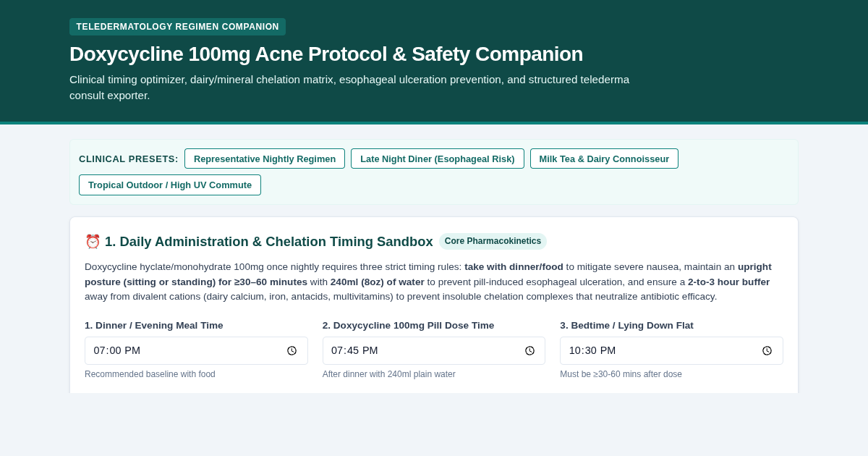
Task: Click the bold 'take with dinner/food' text
Action: pyautogui.click(x=514, y=266)
